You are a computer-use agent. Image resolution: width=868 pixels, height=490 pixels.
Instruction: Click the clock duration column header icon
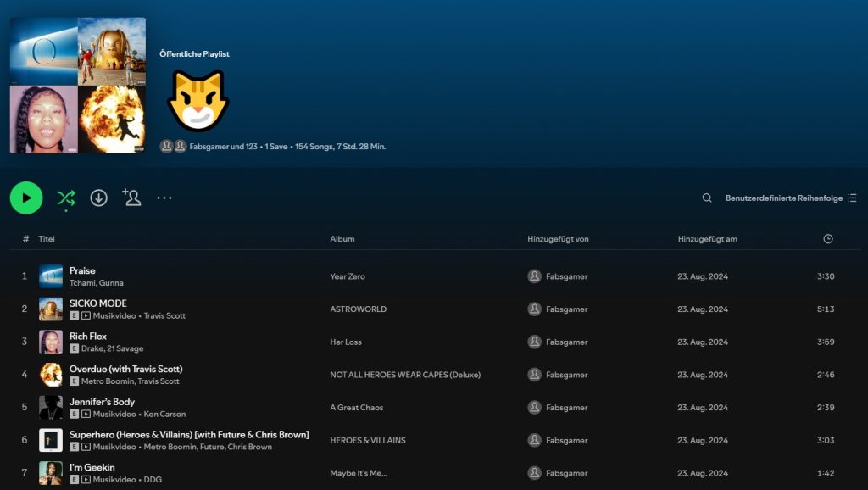pos(828,239)
